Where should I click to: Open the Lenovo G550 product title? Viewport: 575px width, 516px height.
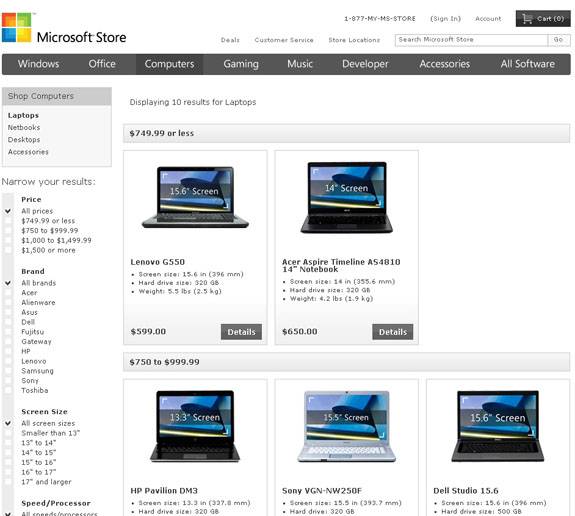point(158,262)
